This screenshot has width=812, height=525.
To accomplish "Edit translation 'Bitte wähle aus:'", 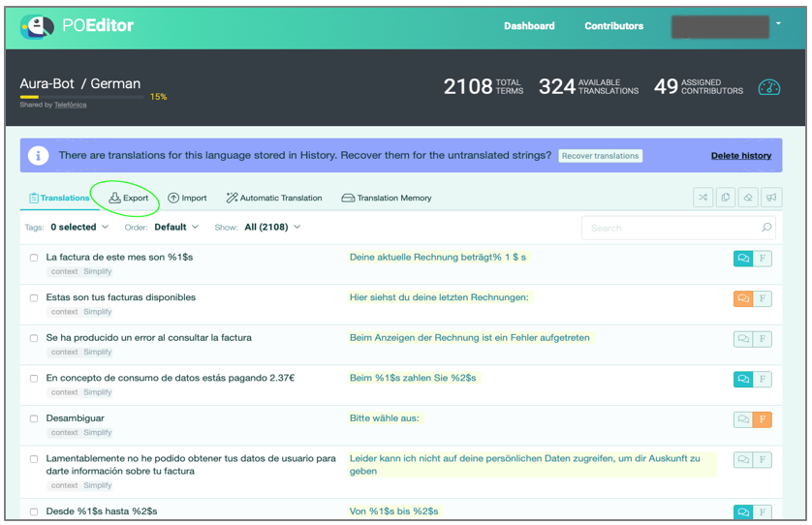I will 385,417.
